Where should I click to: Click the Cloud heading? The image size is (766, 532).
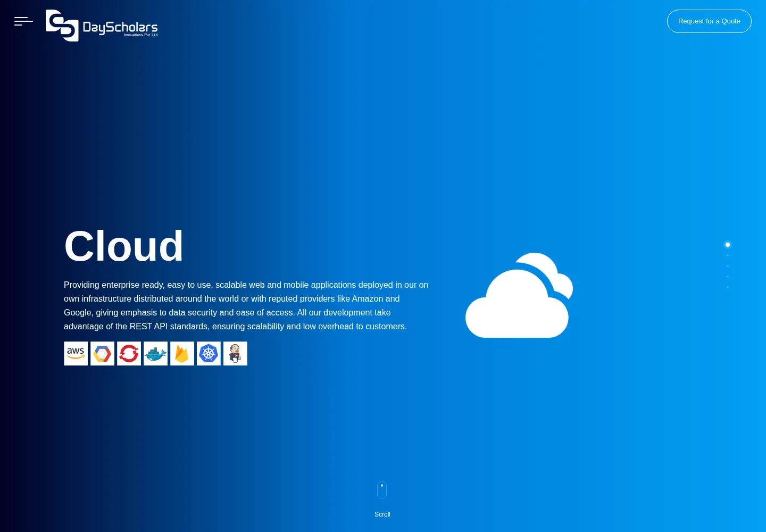(x=124, y=246)
